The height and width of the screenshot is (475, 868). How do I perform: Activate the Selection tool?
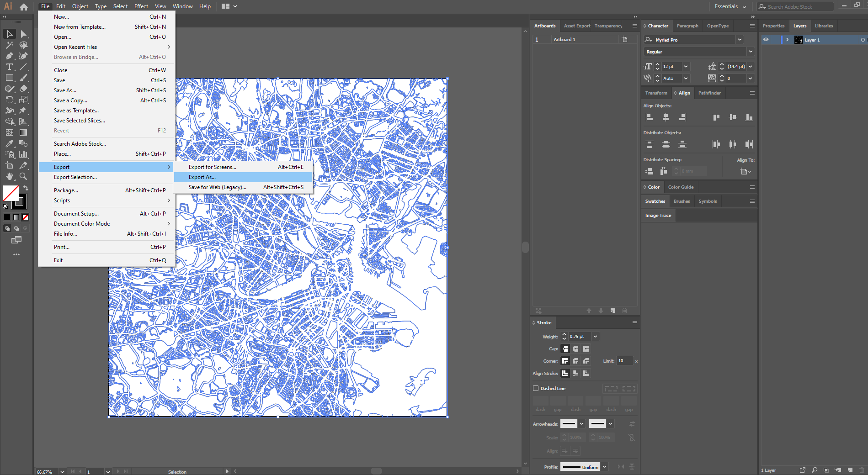coord(9,33)
